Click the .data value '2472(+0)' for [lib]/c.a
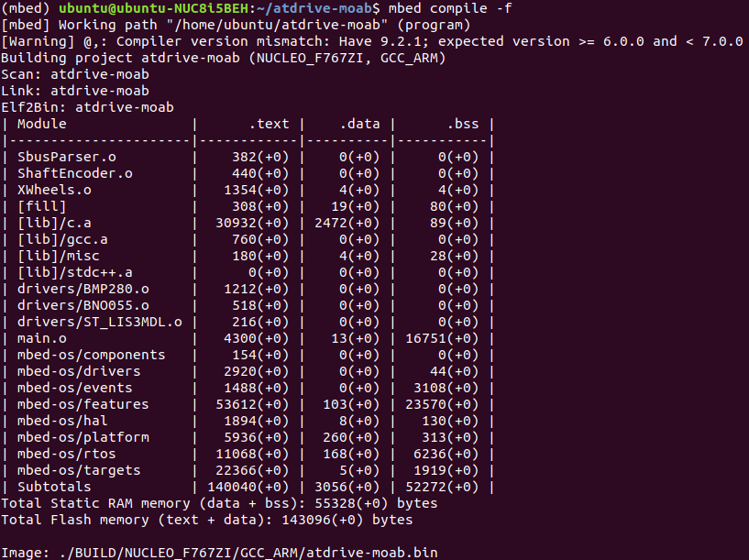This screenshot has width=749, height=560. tap(347, 223)
